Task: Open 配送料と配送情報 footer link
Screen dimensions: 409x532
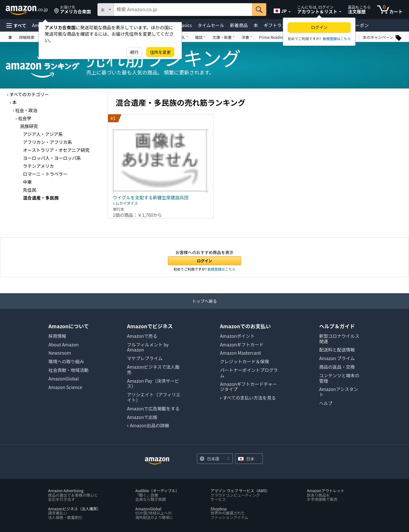Action: click(x=337, y=350)
